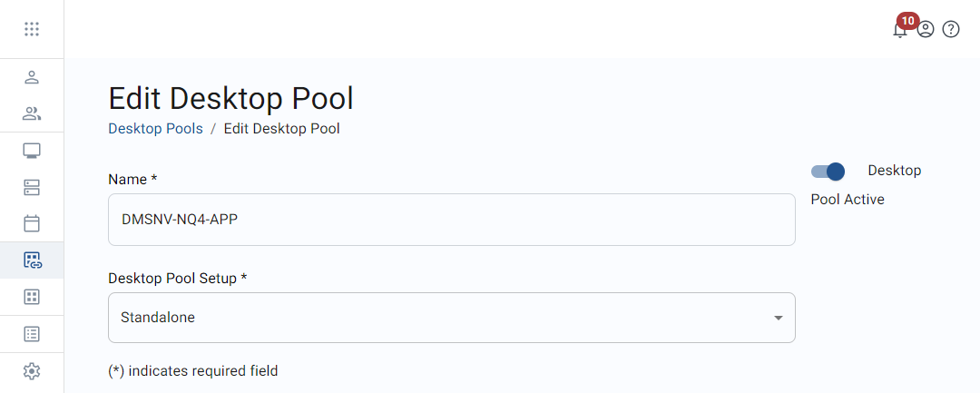Viewport: 980px width, 393px height.
Task: Click the notifications bell icon
Action: coord(899,31)
